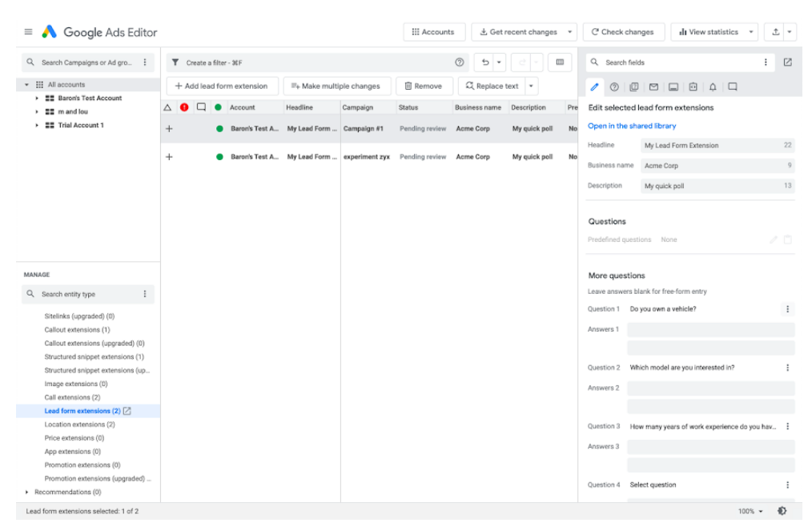
Task: Select Location extensions (2) entry
Action: click(80, 424)
